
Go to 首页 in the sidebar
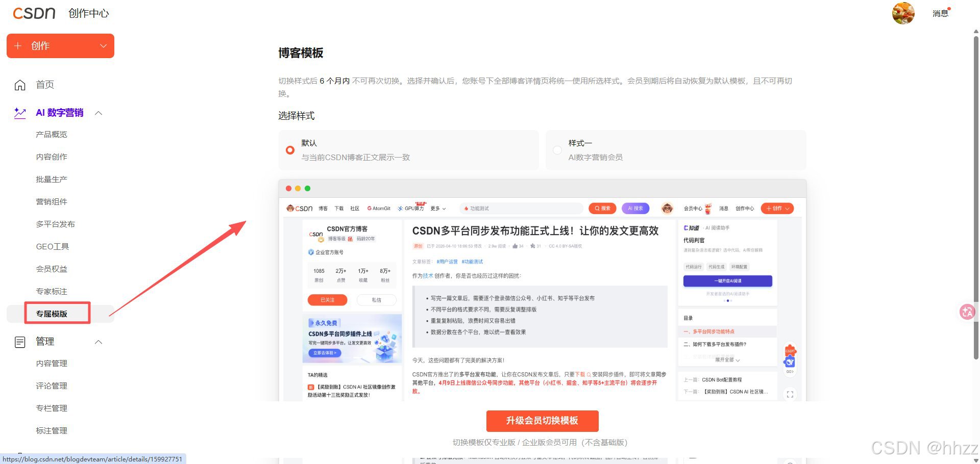(45, 85)
